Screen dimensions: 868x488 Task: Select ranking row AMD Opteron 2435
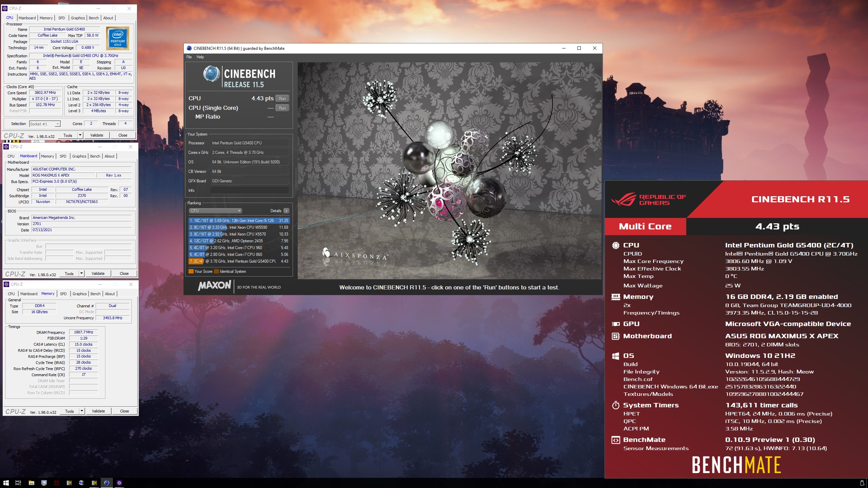tap(239, 241)
